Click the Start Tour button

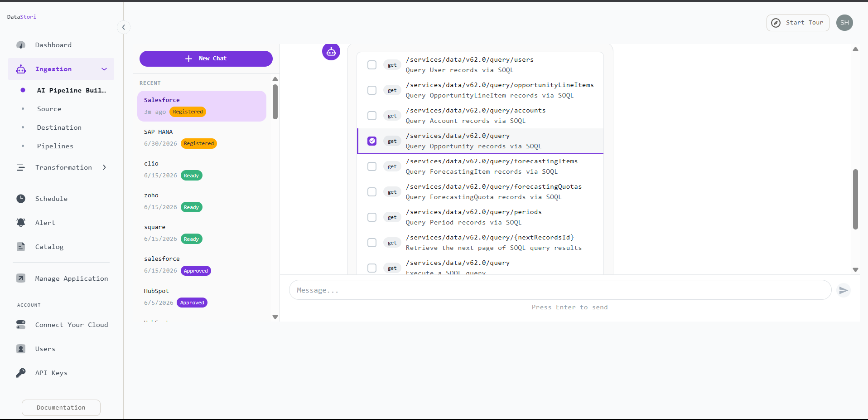coord(798,23)
